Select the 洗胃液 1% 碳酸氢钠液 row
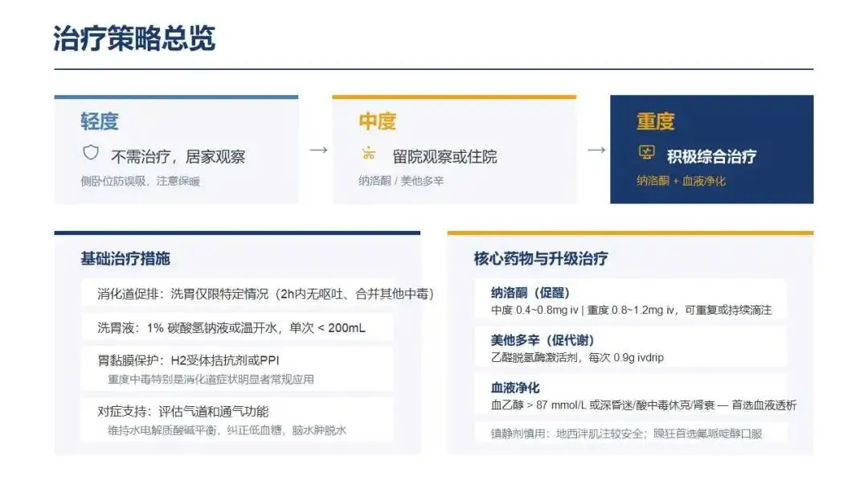868x489 pixels. click(231, 328)
